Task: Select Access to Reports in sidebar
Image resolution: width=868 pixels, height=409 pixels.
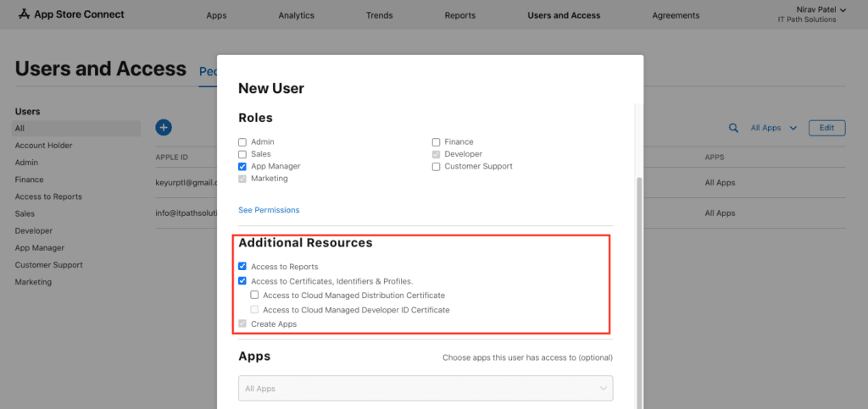Action: pyautogui.click(x=48, y=196)
